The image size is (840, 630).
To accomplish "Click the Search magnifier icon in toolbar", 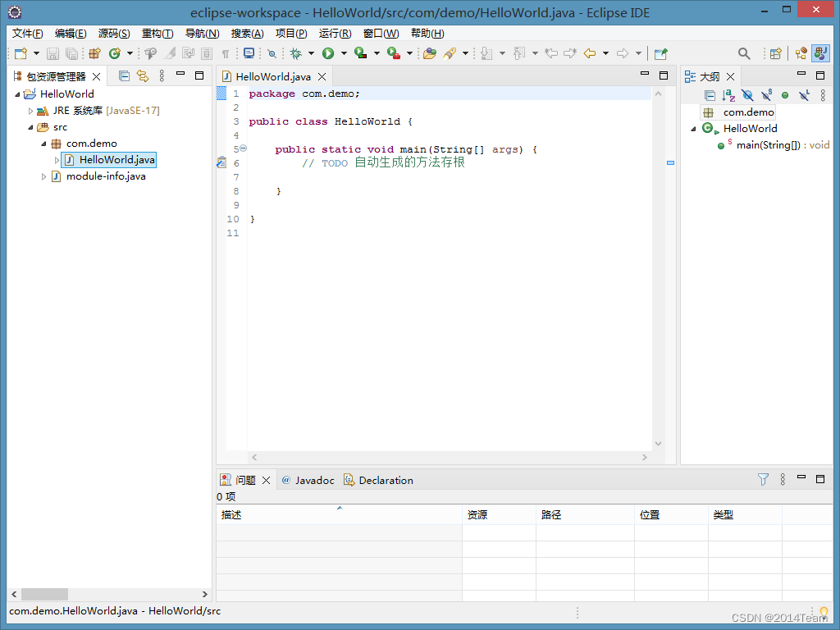I will 744,53.
